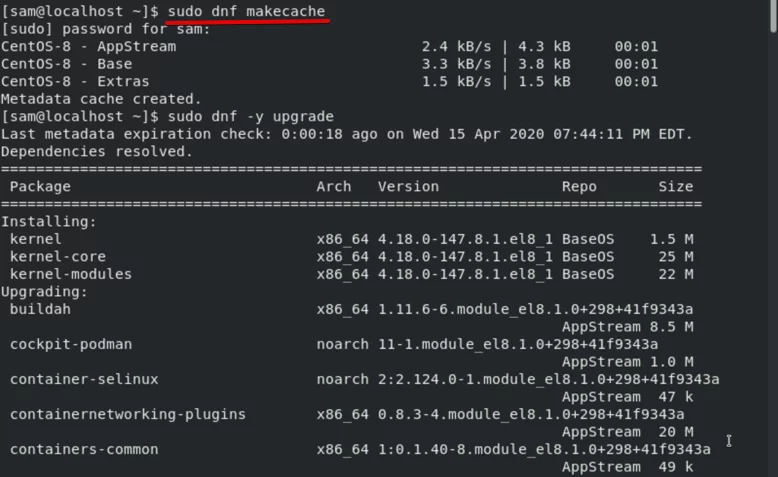The image size is (778, 477).
Task: Click the 'buildah' package entry
Action: (40, 309)
